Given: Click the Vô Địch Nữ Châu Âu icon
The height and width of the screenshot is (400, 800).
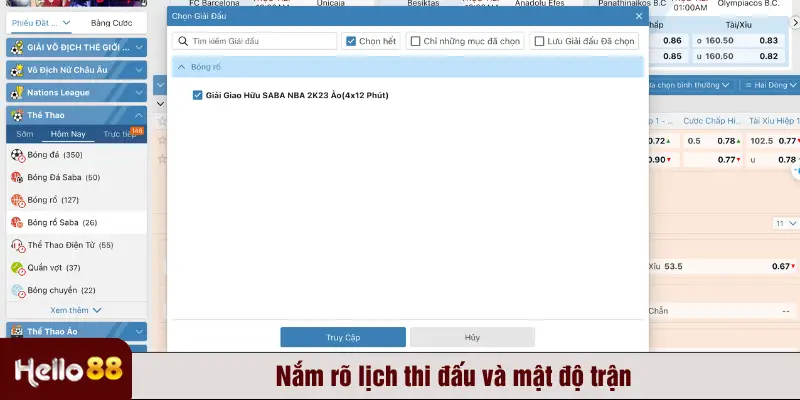Looking at the screenshot, I should (17, 70).
